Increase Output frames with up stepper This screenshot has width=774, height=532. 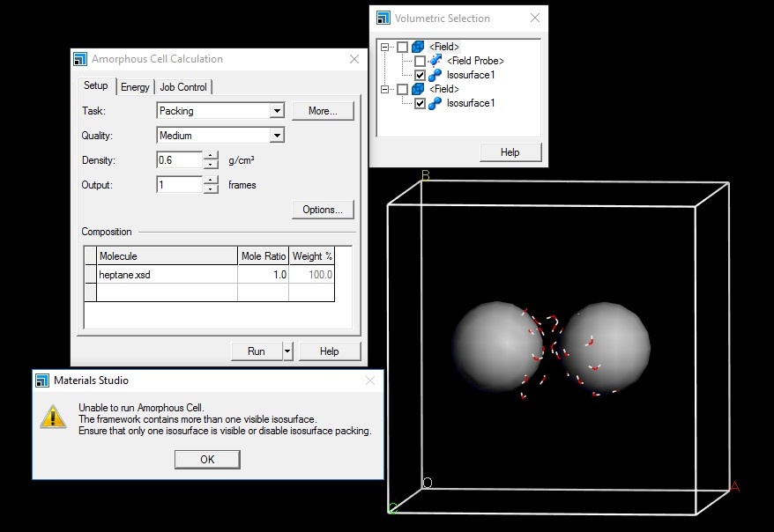pos(211,180)
